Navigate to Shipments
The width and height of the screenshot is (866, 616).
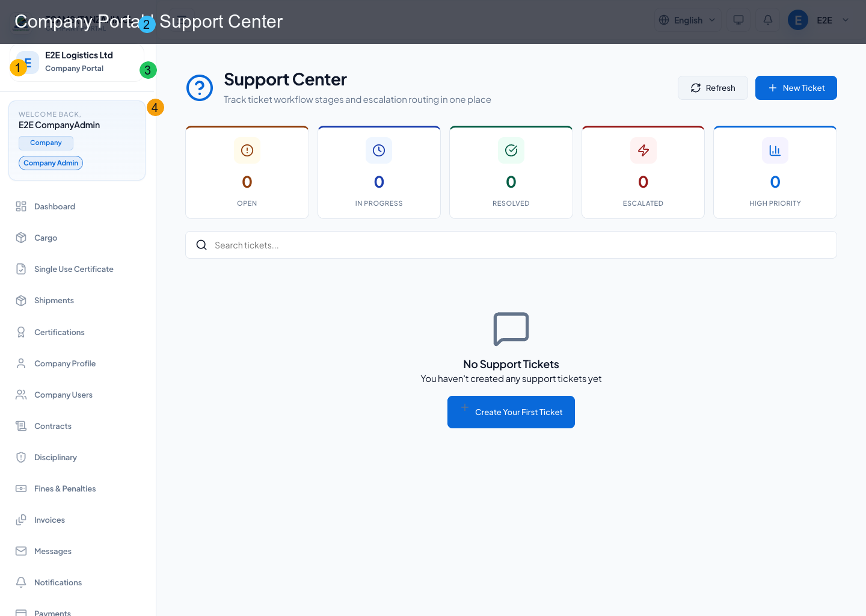pos(78,300)
